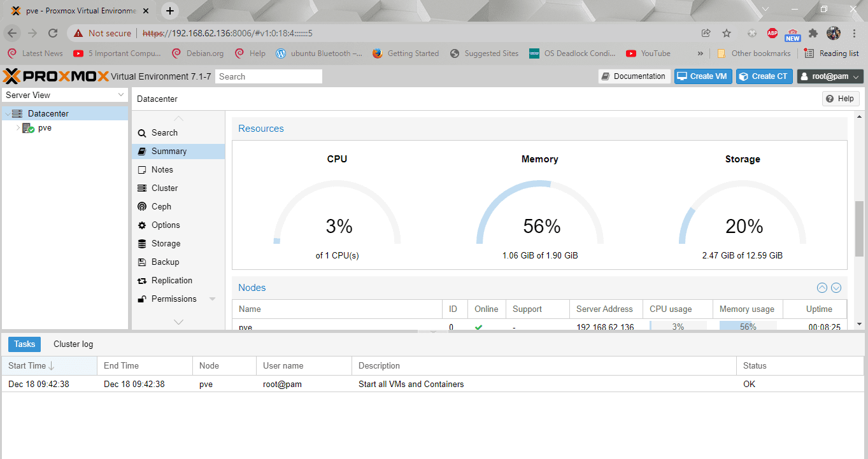Sort nodes by Server Address column

tap(606, 309)
